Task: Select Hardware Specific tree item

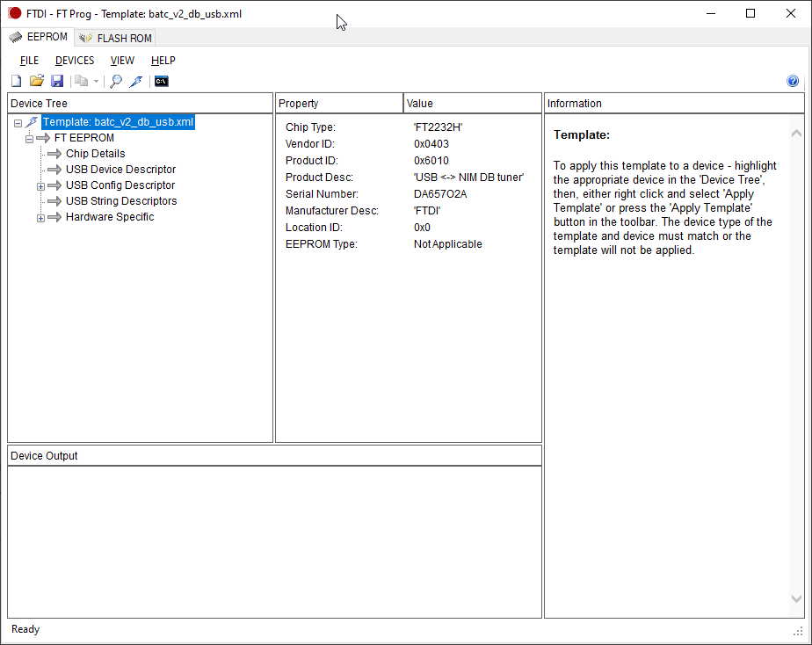Action: point(110,217)
